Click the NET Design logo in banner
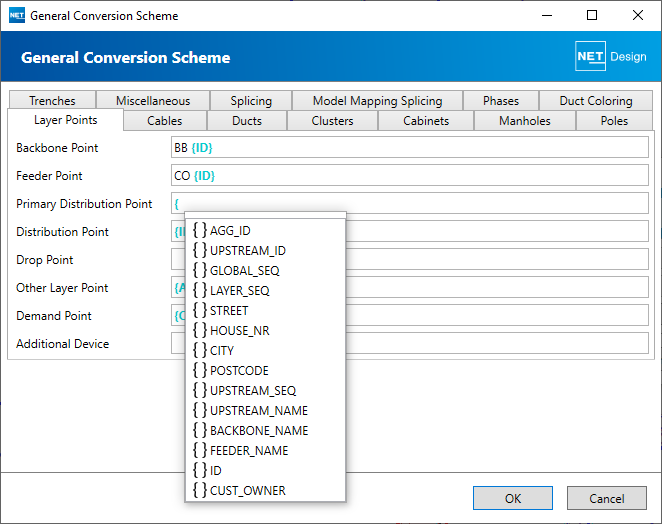 pos(611,56)
